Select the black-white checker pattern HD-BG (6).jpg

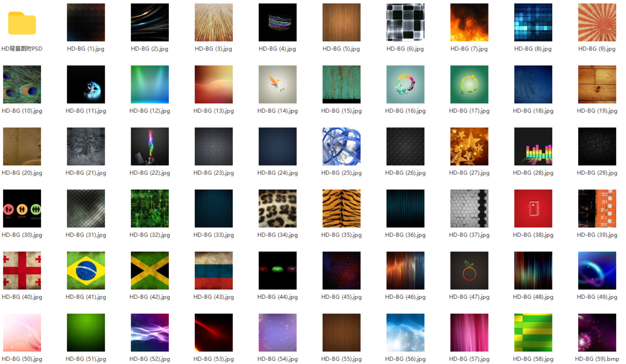tap(405, 23)
